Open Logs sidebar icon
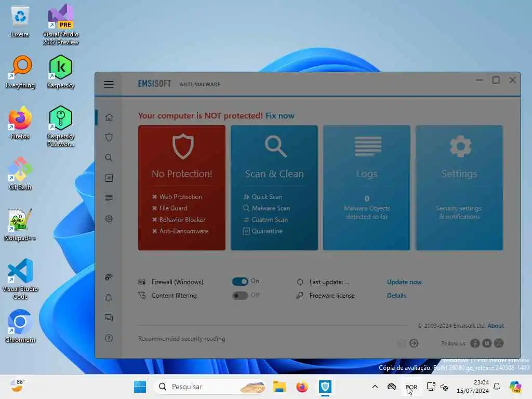Screen dimensions: 532x399 click(x=109, y=198)
